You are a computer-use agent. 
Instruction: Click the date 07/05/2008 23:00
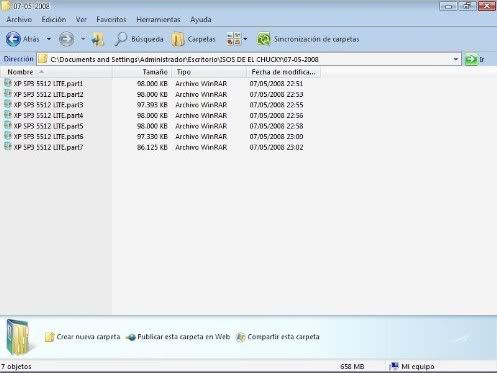pyautogui.click(x=276, y=136)
